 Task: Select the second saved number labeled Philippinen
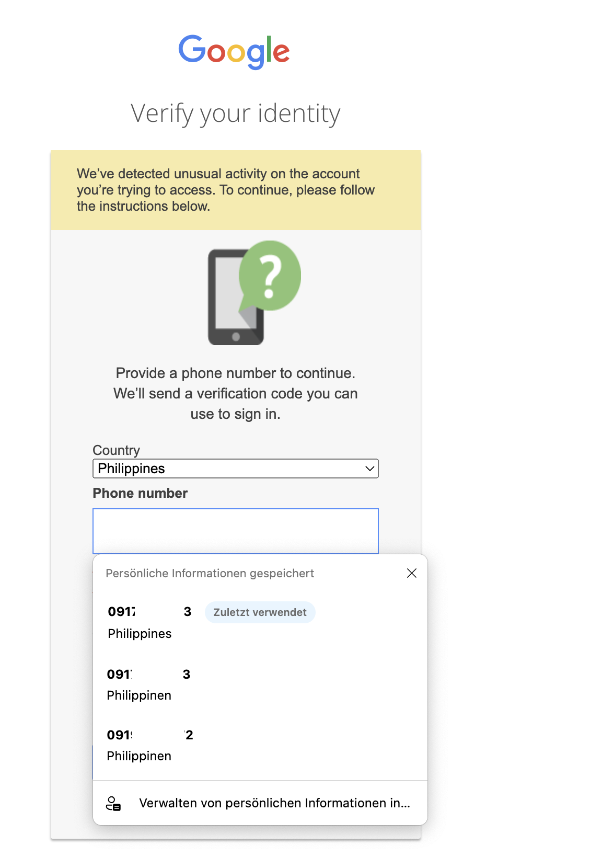(149, 684)
